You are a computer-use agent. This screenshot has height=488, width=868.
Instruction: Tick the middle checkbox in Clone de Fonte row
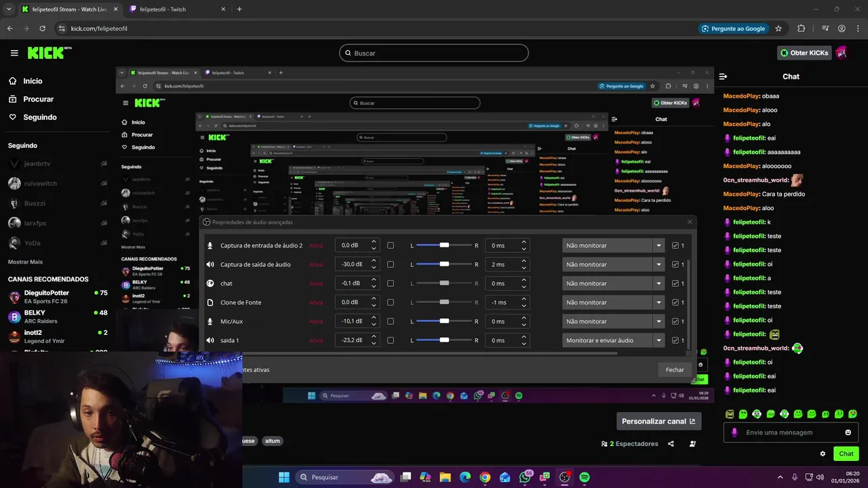[390, 302]
